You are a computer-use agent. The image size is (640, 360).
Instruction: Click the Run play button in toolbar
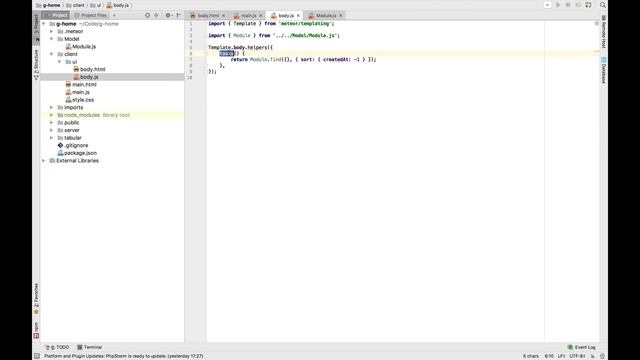pyautogui.click(x=558, y=5)
